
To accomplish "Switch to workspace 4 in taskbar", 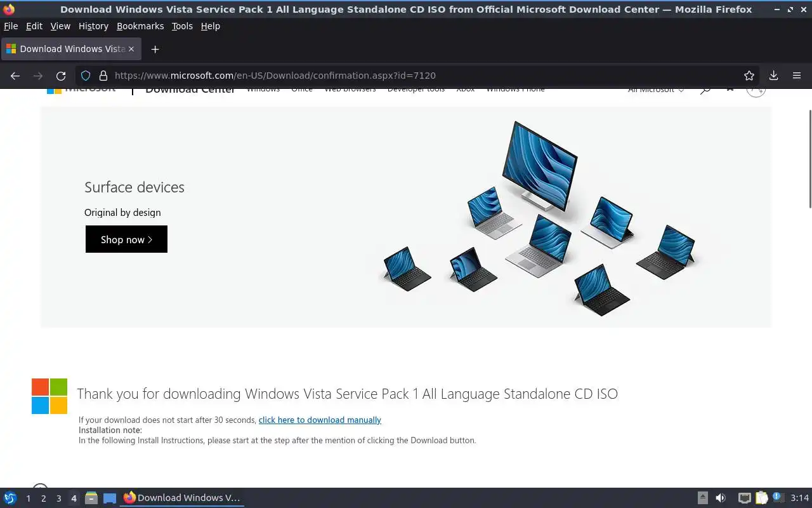I will [74, 498].
